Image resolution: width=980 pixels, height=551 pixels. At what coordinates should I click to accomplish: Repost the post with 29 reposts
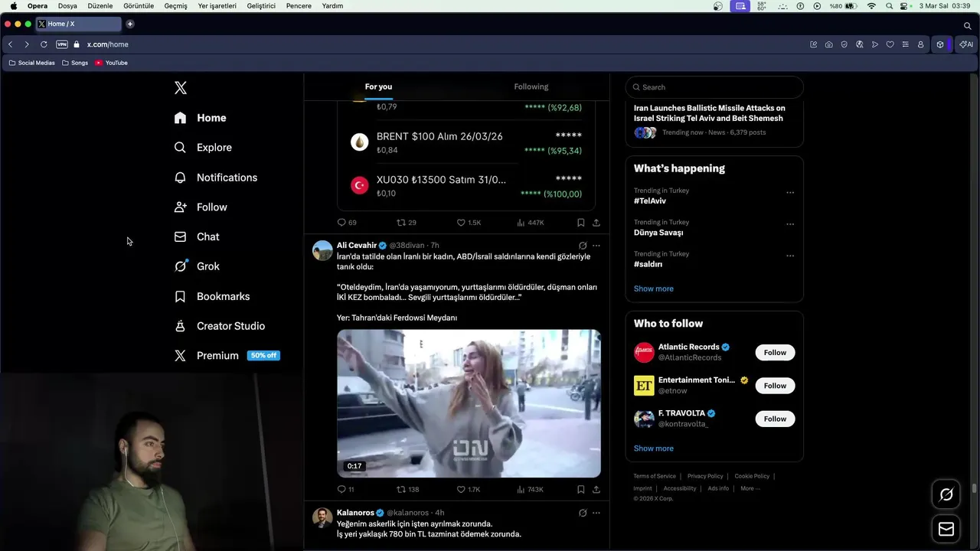pos(406,223)
